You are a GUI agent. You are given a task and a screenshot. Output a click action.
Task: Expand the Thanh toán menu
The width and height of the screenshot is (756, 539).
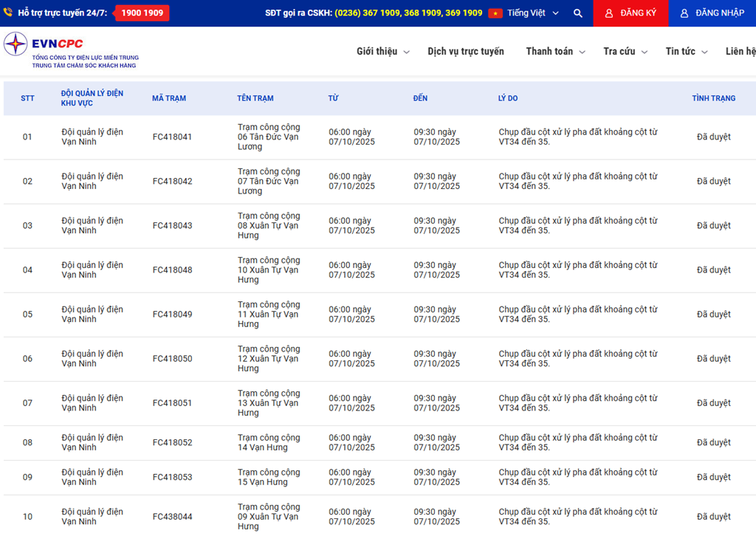click(555, 52)
